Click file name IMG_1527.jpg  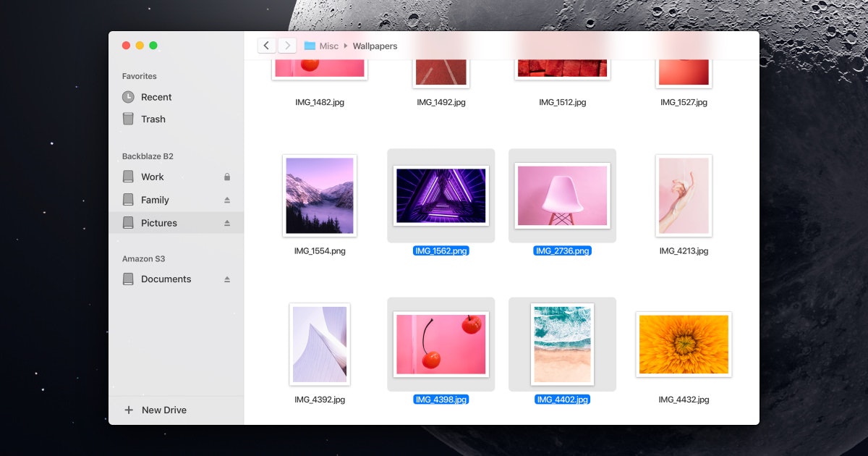[684, 102]
